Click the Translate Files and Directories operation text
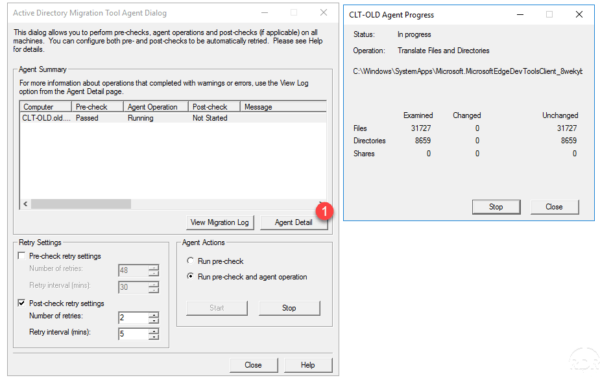The height and width of the screenshot is (378, 600). [443, 51]
